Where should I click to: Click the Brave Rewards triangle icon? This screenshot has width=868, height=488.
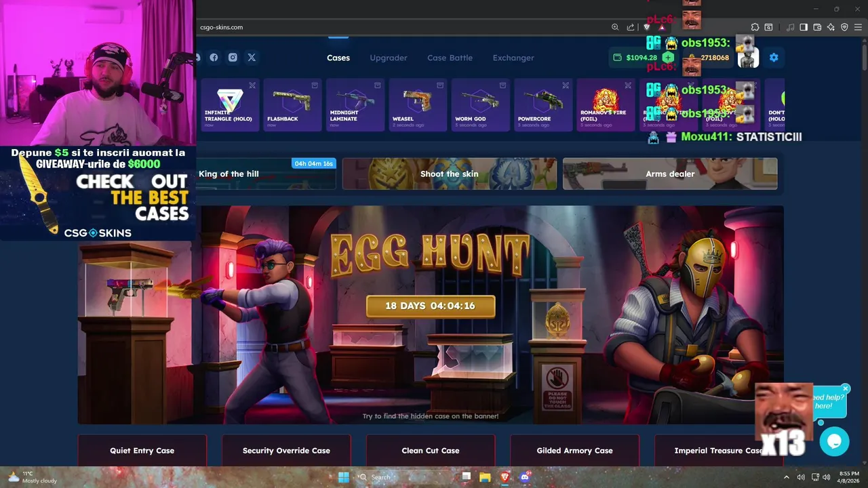[x=662, y=27]
